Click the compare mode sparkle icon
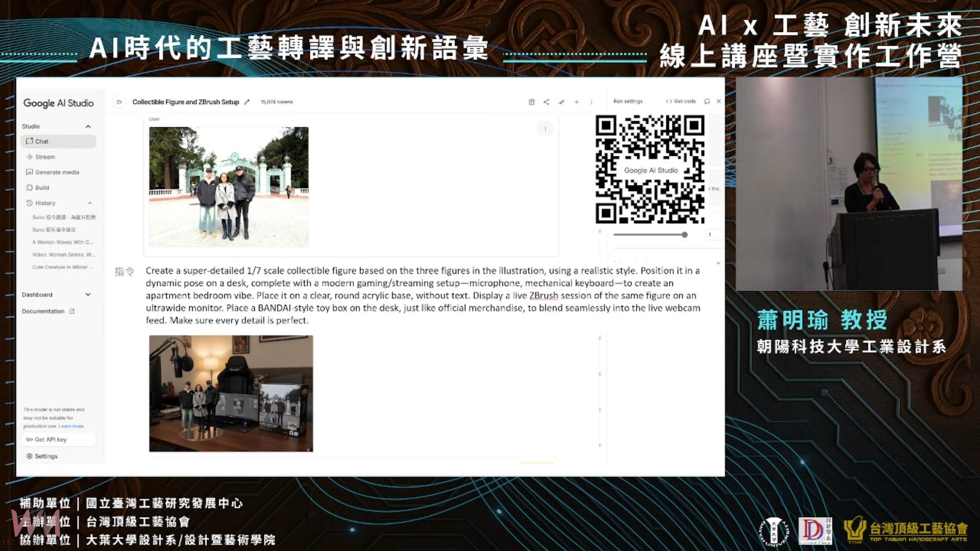The width and height of the screenshot is (980, 551). 561,102
